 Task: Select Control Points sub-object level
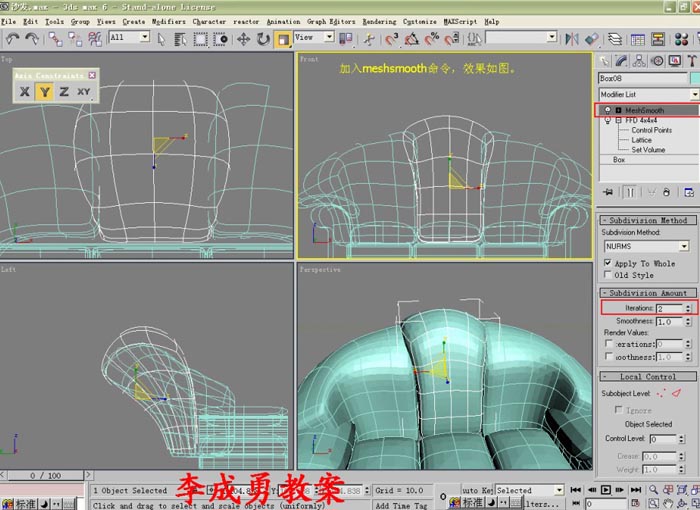(x=651, y=130)
